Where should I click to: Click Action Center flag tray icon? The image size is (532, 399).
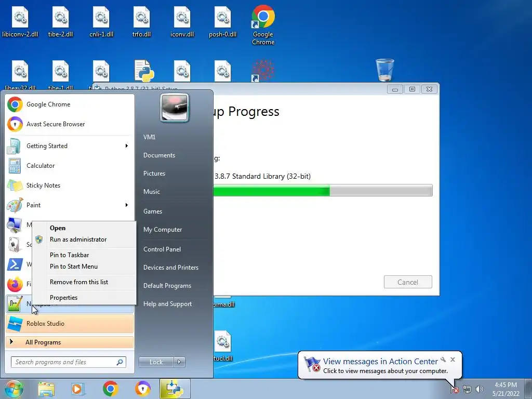pos(455,390)
